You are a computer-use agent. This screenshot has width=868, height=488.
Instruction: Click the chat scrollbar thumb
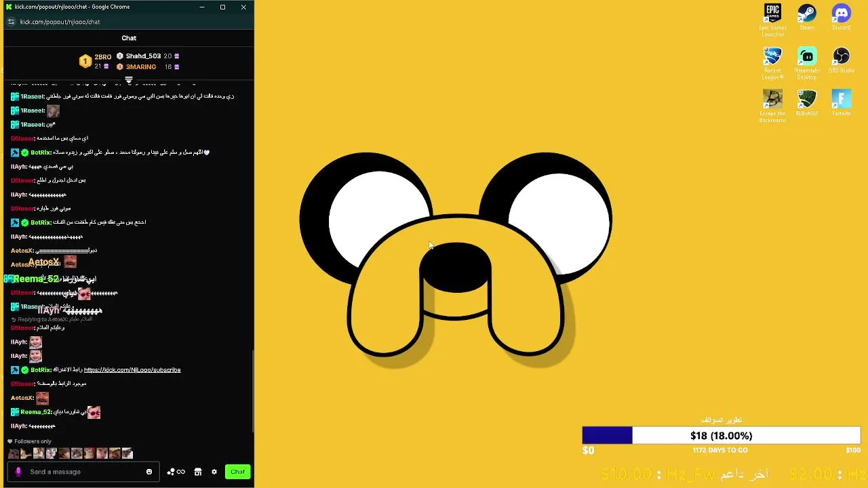coord(253,391)
